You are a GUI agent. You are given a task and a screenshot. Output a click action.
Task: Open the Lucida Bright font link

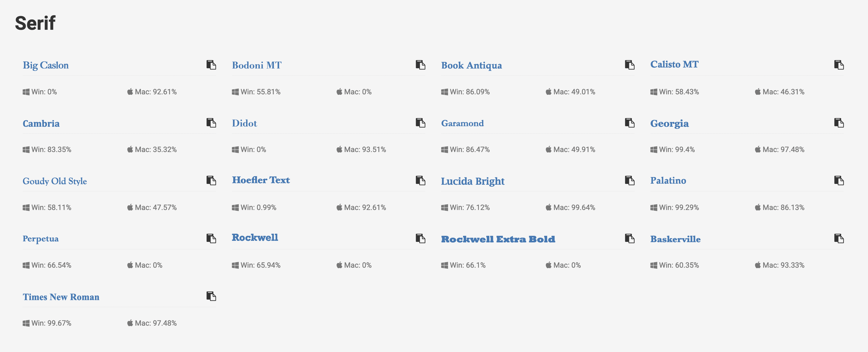473,181
